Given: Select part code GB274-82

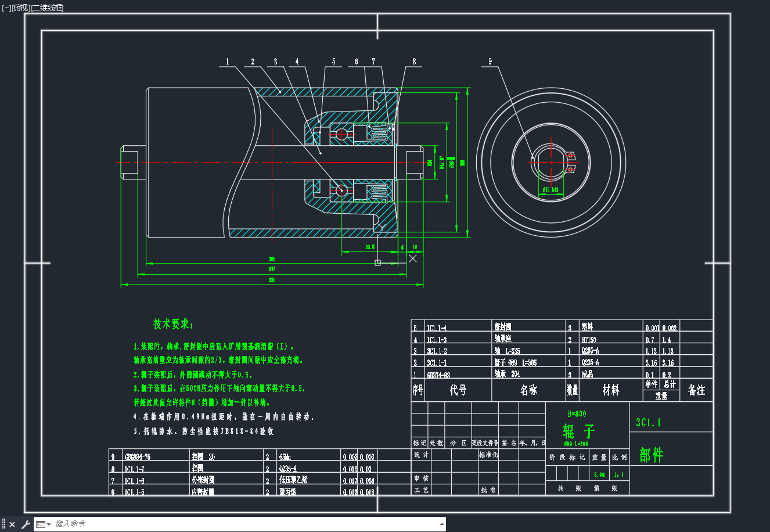Looking at the screenshot, I should (x=438, y=375).
